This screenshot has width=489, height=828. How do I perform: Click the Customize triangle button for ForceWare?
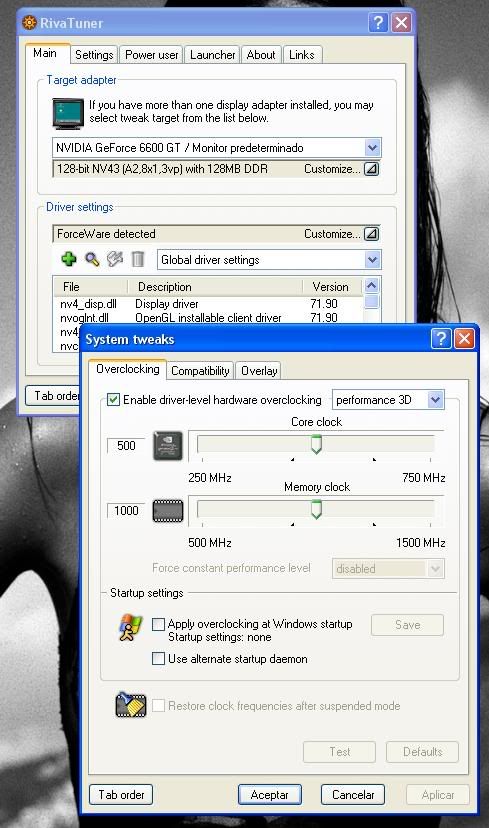[372, 233]
